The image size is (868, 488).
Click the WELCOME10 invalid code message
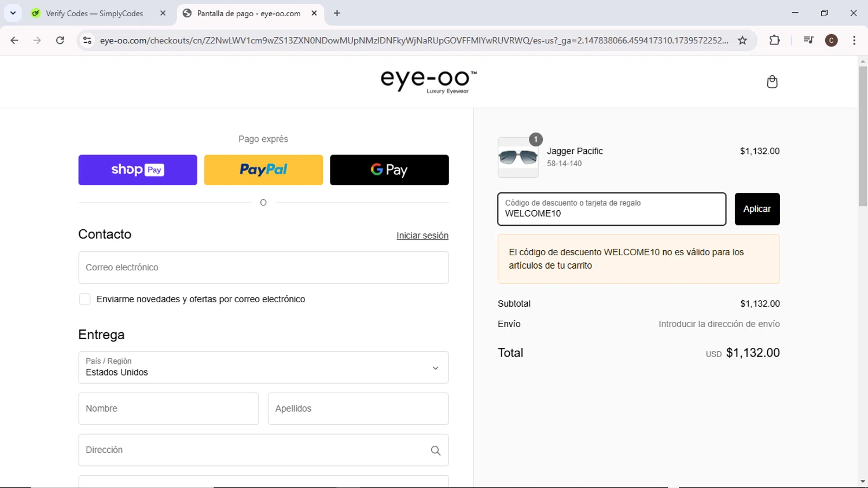(x=638, y=259)
